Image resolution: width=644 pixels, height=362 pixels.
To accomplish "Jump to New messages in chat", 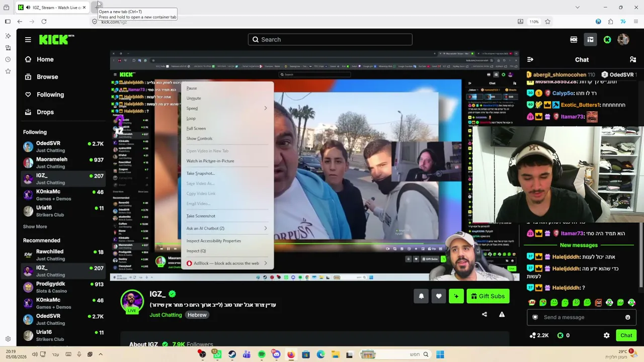I will [579, 245].
